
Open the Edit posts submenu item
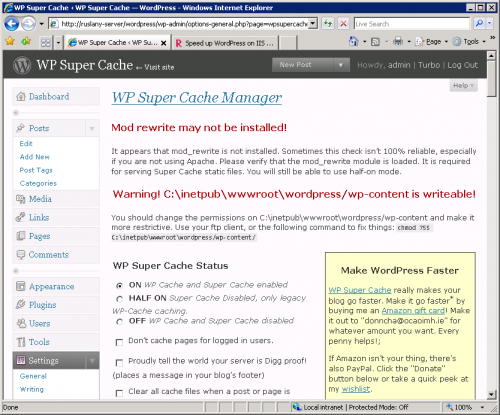26,144
